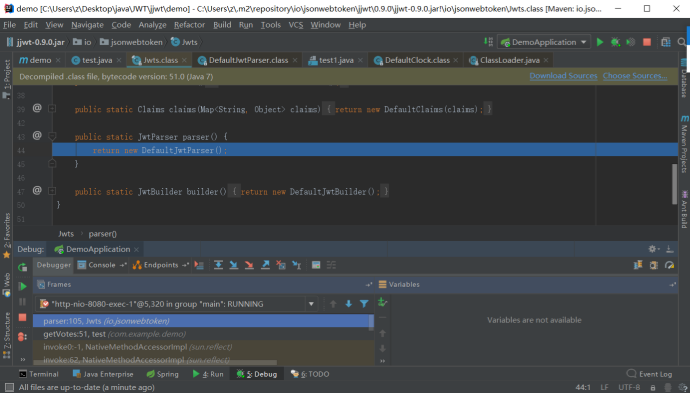Viewport: 690px width, 393px height.
Task: Toggle the Terminal tool window
Action: tap(39, 374)
